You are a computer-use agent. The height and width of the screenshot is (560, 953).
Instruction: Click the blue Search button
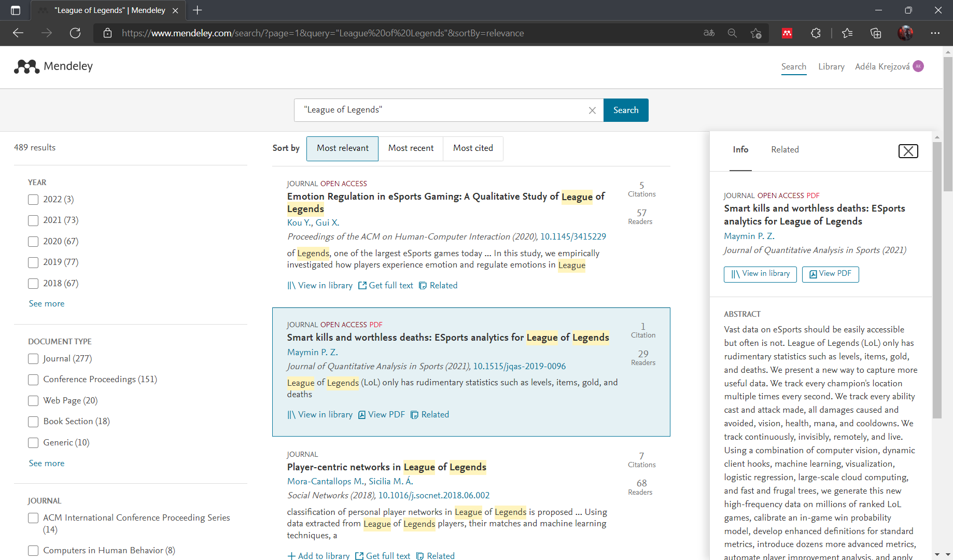[626, 110]
